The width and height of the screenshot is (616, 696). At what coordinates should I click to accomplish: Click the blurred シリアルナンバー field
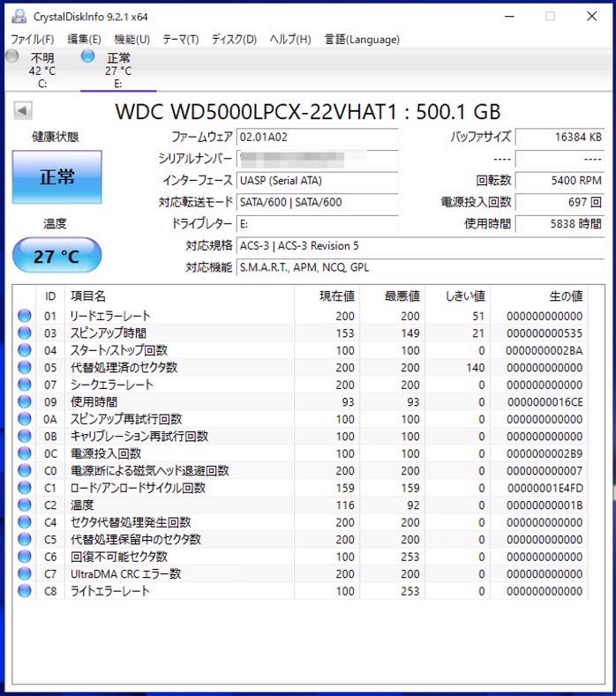[317, 159]
